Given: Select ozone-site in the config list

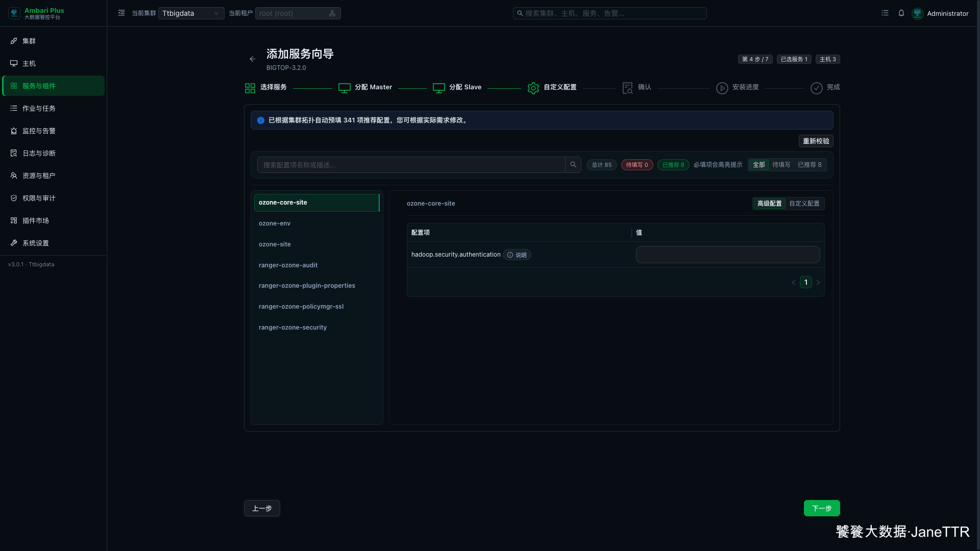Looking at the screenshot, I should (x=317, y=244).
